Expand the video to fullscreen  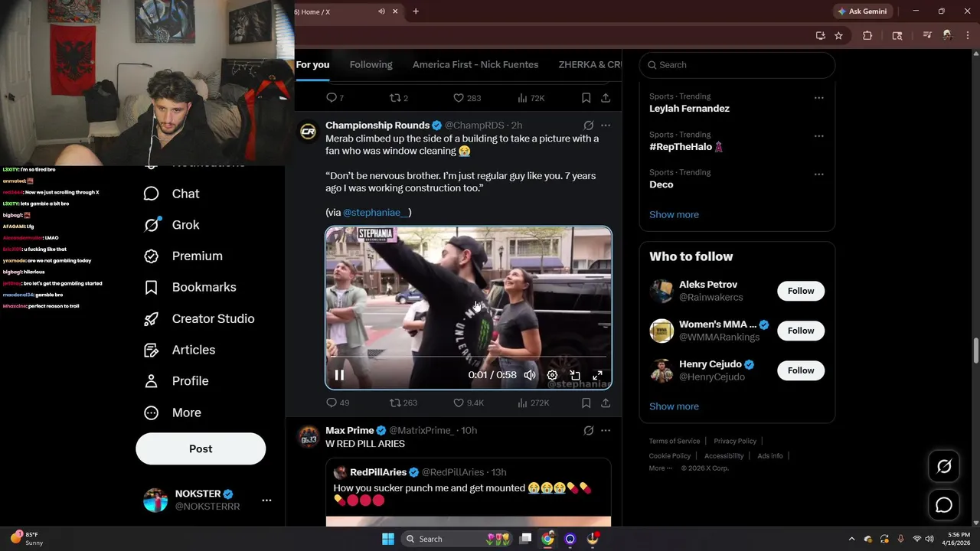[x=597, y=375]
